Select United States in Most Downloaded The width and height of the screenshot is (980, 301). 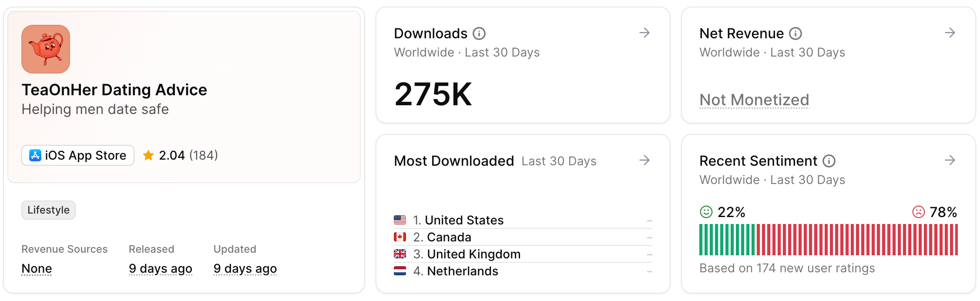point(523,220)
